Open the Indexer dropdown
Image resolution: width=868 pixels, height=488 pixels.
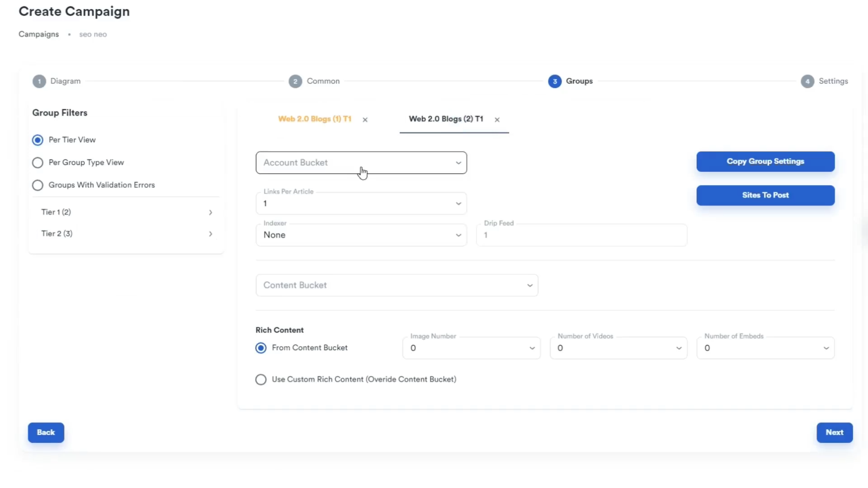click(x=361, y=235)
